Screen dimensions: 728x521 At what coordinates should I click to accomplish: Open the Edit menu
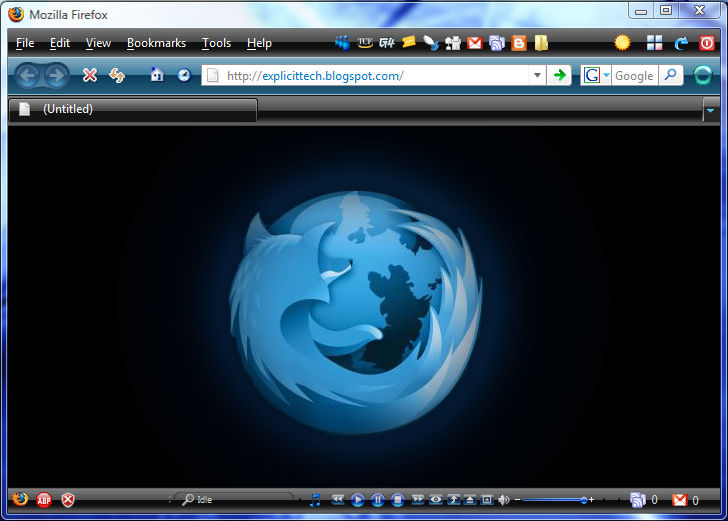tap(60, 43)
